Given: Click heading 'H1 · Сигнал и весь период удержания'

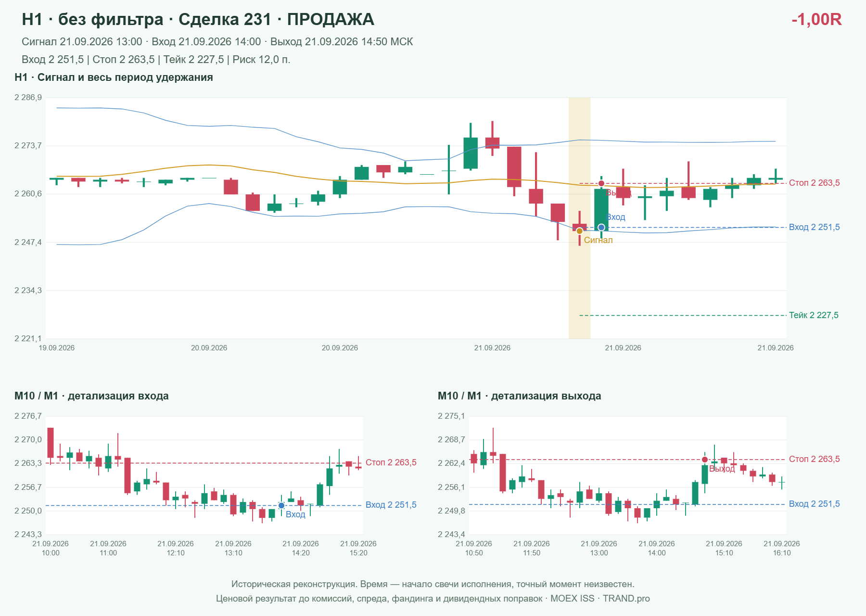Looking at the screenshot, I should pyautogui.click(x=114, y=77).
